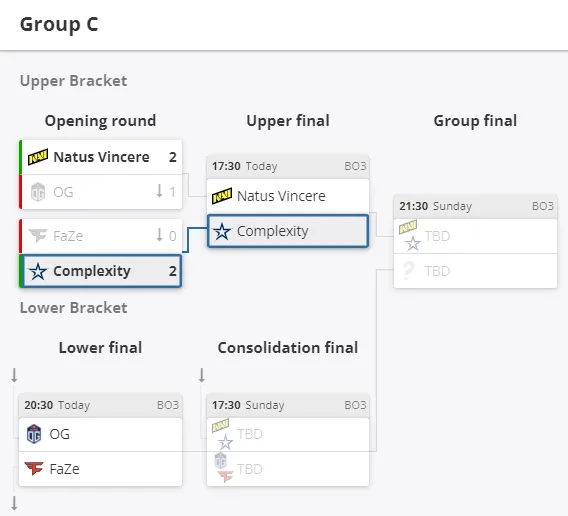The height and width of the screenshot is (516, 568).
Task: Click the FaZe logo in Opening round
Action: coord(38,236)
